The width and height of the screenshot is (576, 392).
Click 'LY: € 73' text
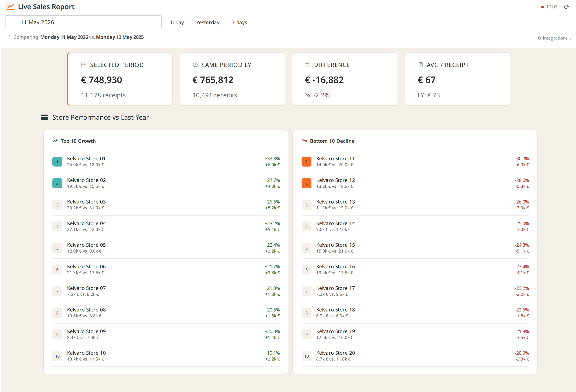click(429, 95)
